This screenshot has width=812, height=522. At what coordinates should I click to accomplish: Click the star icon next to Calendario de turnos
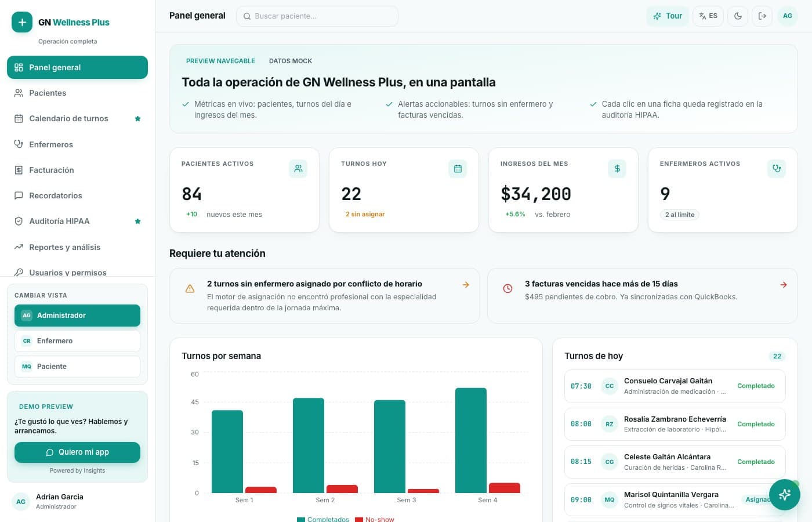pos(137,118)
